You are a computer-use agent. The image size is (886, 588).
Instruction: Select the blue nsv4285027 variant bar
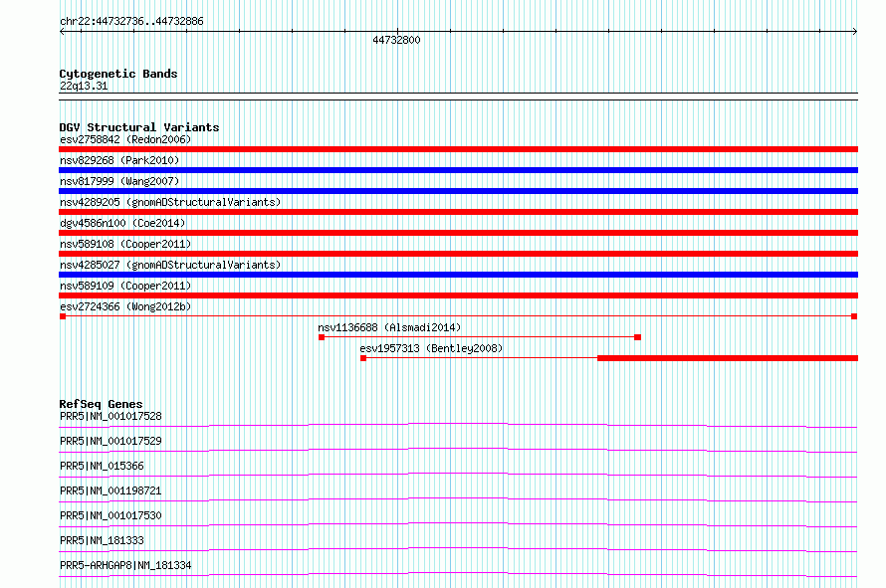click(458, 275)
